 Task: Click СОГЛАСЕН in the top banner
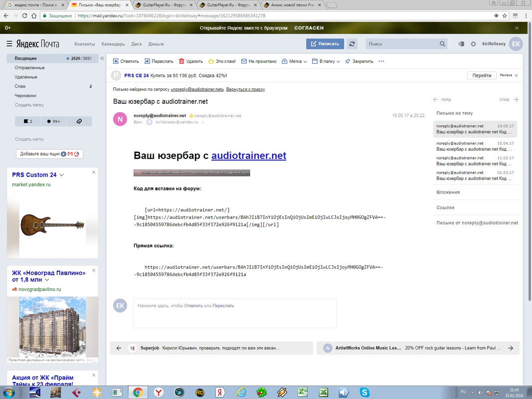click(309, 28)
